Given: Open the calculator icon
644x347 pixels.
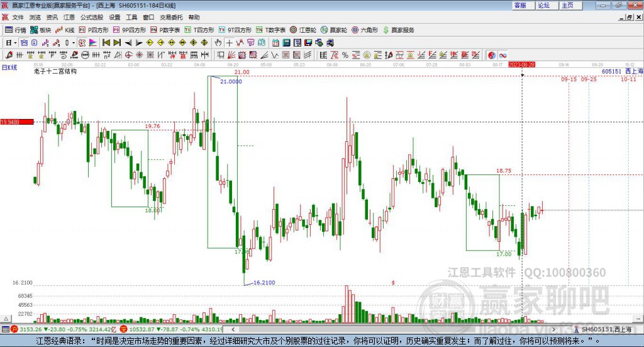Looking at the screenshot, I should [x=286, y=43].
